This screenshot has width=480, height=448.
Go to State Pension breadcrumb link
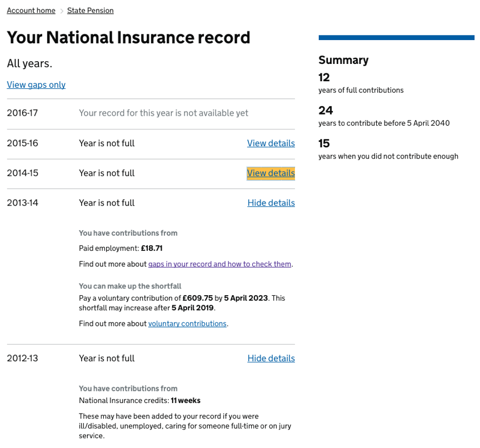[91, 11]
